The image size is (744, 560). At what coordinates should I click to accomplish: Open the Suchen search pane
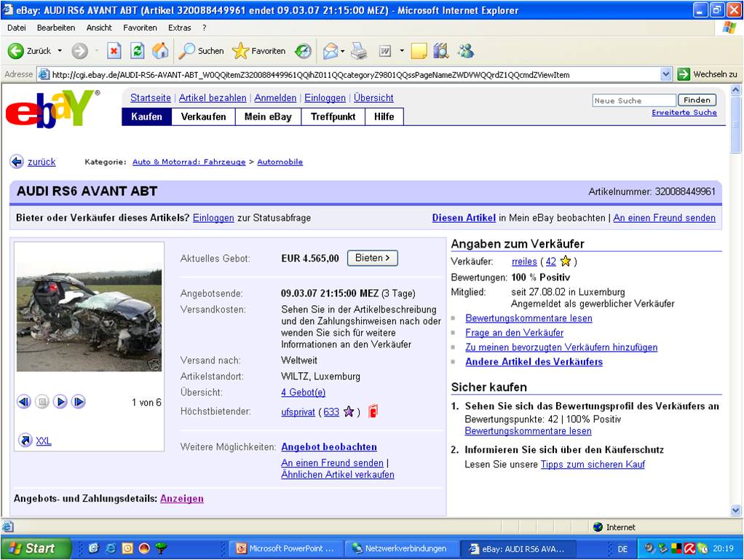click(x=201, y=51)
